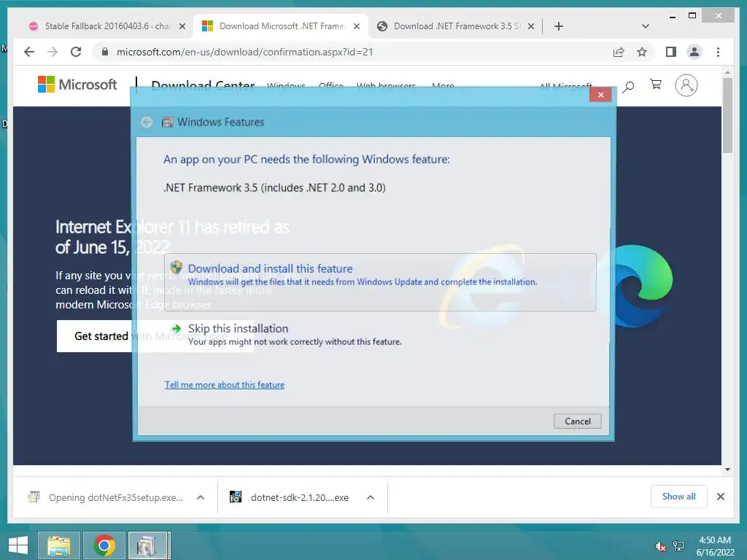Close the downloads bar
Screen dimensions: 747x560
tap(721, 497)
